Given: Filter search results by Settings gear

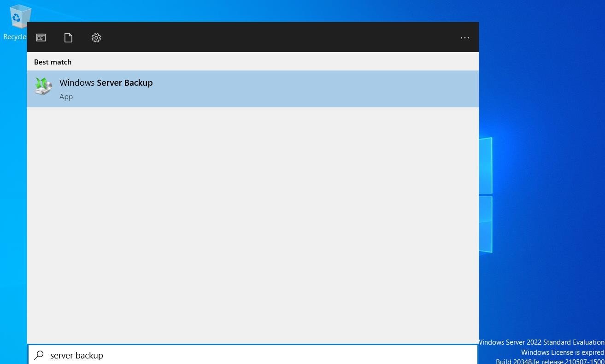Looking at the screenshot, I should tap(96, 38).
